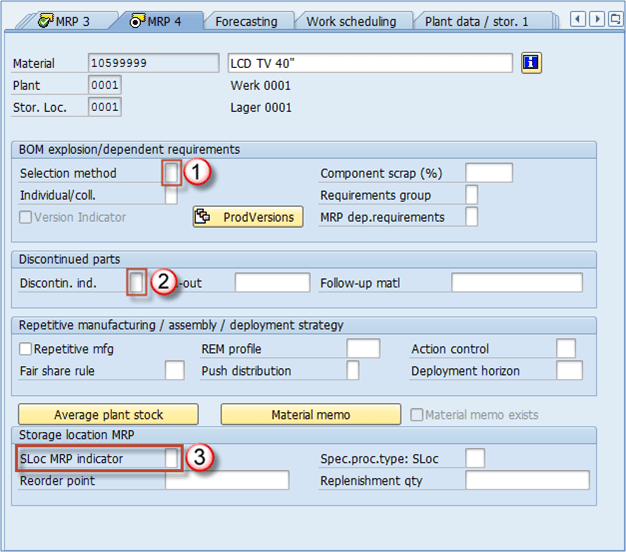Click the Average plant stock button
The height and width of the screenshot is (552, 626).
[108, 414]
